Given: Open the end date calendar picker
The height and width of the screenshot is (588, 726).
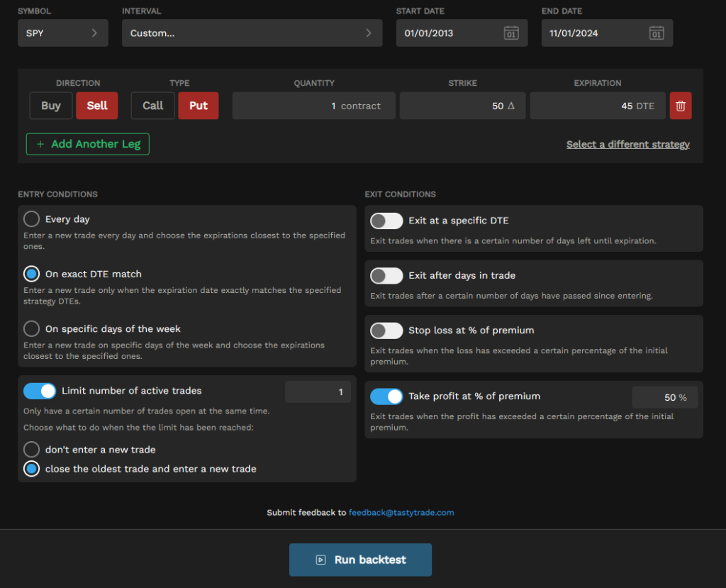Looking at the screenshot, I should tap(656, 33).
